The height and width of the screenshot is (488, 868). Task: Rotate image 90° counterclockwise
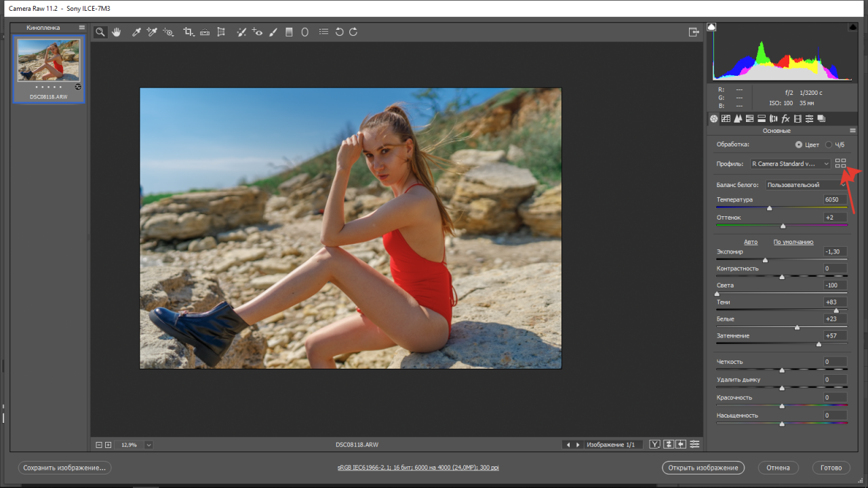coord(339,32)
